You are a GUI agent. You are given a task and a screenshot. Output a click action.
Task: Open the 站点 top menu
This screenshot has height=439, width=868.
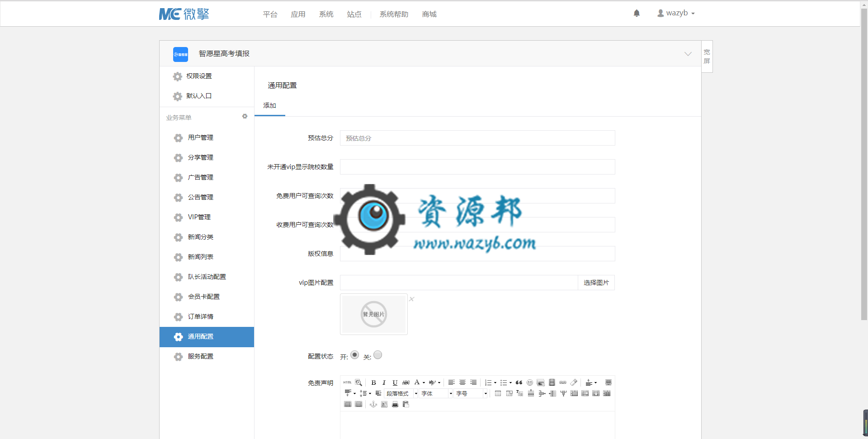pyautogui.click(x=354, y=14)
